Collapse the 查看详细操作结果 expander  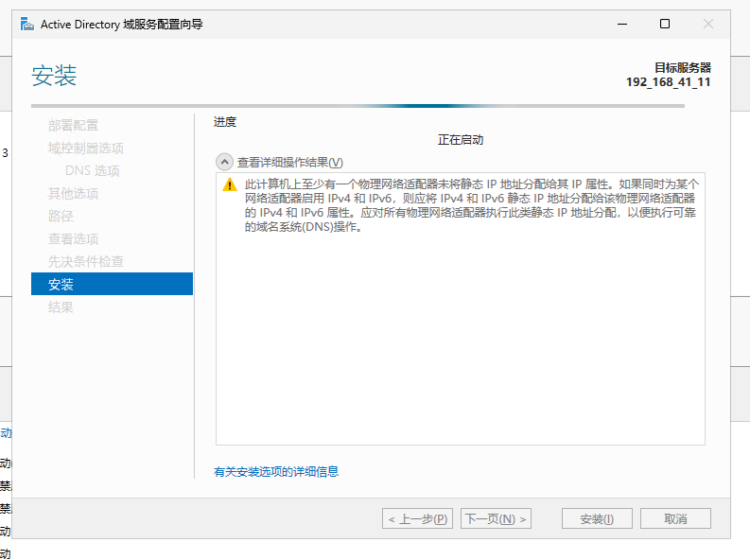point(224,162)
